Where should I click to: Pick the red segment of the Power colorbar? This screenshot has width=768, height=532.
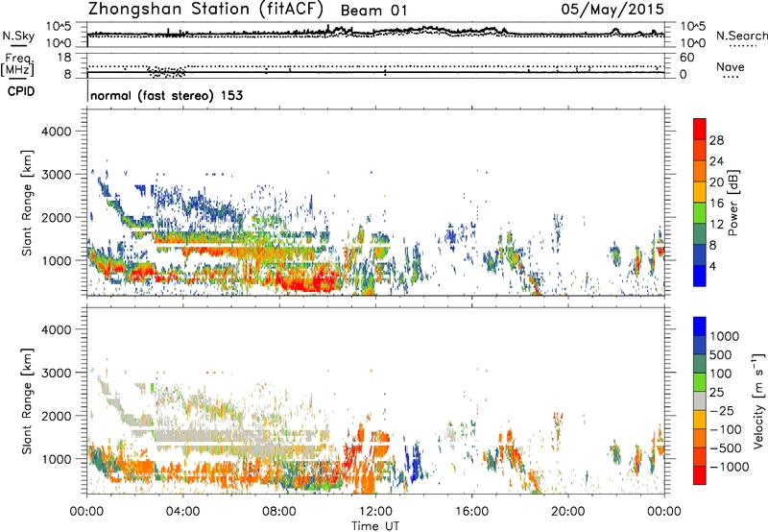coord(700,129)
